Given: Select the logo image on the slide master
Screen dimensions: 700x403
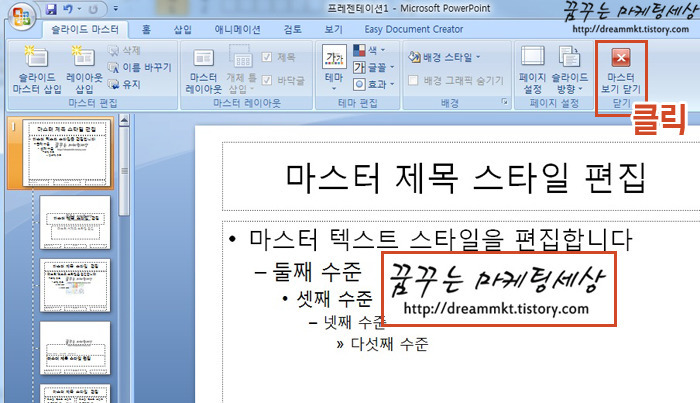Looking at the screenshot, I should click(499, 289).
